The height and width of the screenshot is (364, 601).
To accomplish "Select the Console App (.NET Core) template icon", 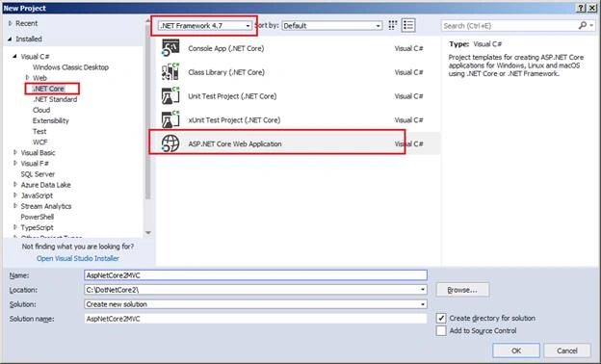I will pos(170,48).
